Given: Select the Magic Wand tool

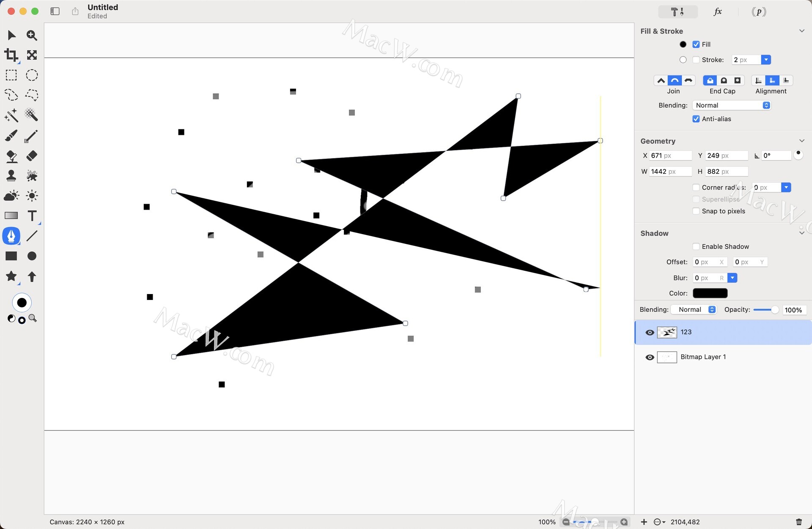Looking at the screenshot, I should pos(11,115).
